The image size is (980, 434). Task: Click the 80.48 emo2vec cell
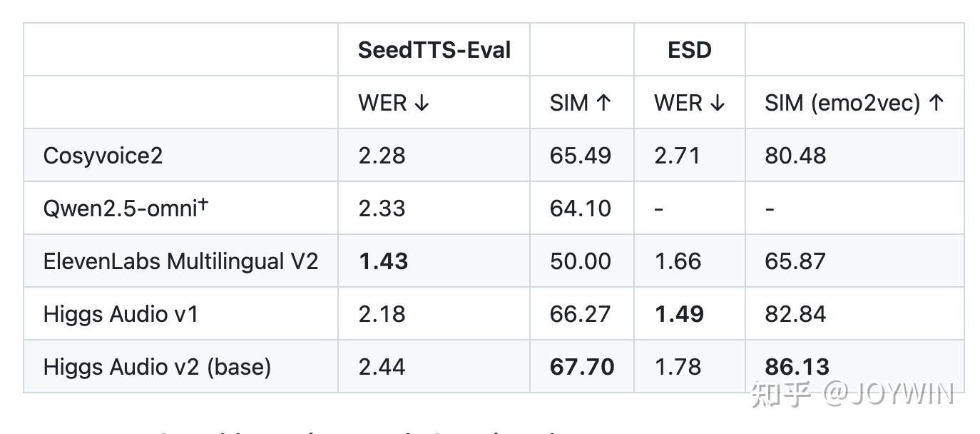tap(795, 156)
